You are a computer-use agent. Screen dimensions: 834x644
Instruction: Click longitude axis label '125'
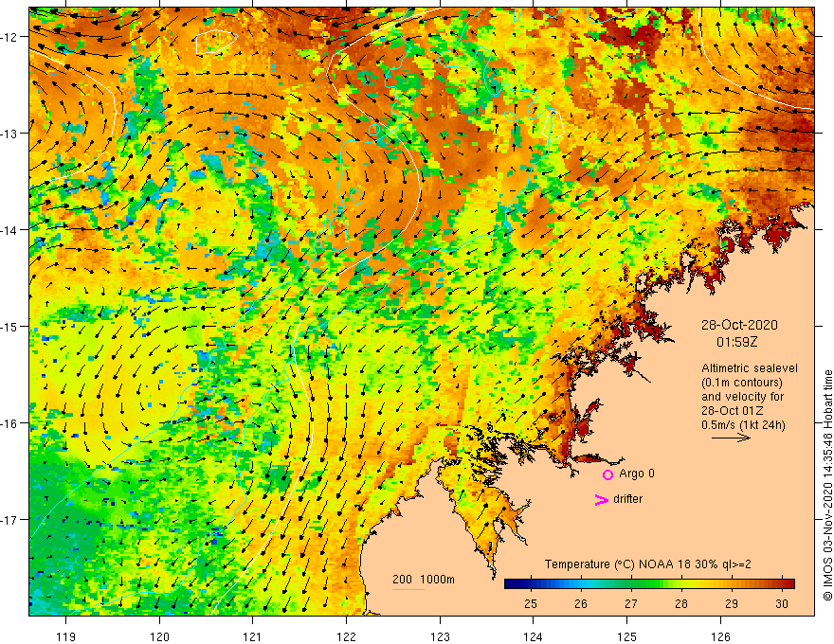pyautogui.click(x=627, y=636)
